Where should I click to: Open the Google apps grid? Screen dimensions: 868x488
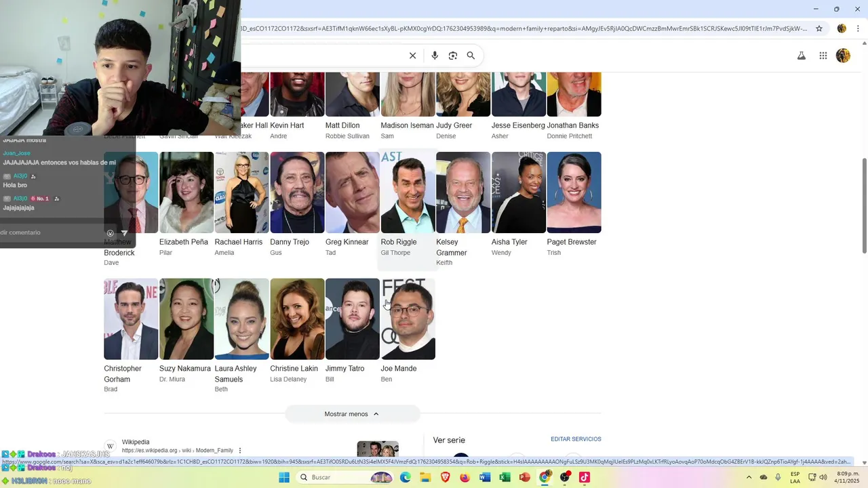[x=823, y=56]
